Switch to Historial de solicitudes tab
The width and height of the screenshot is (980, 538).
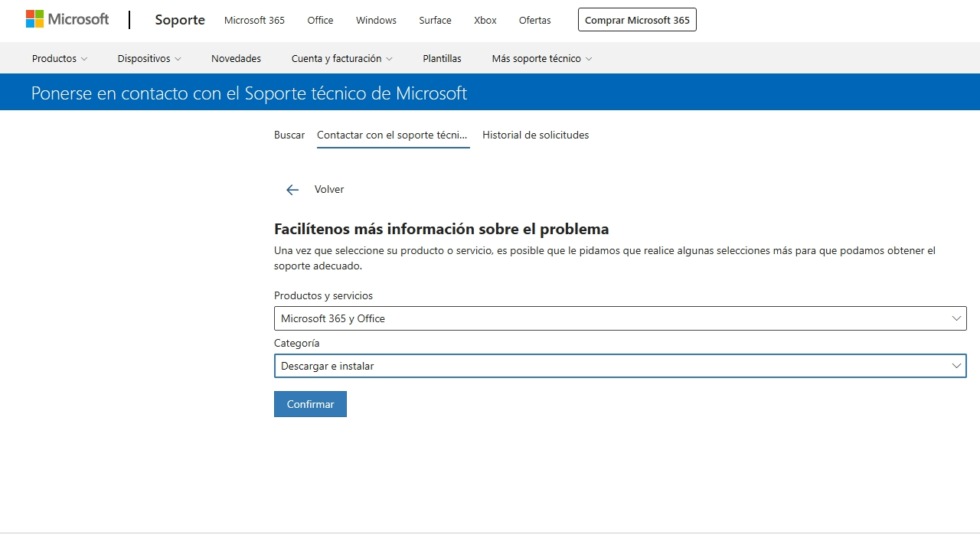point(535,135)
